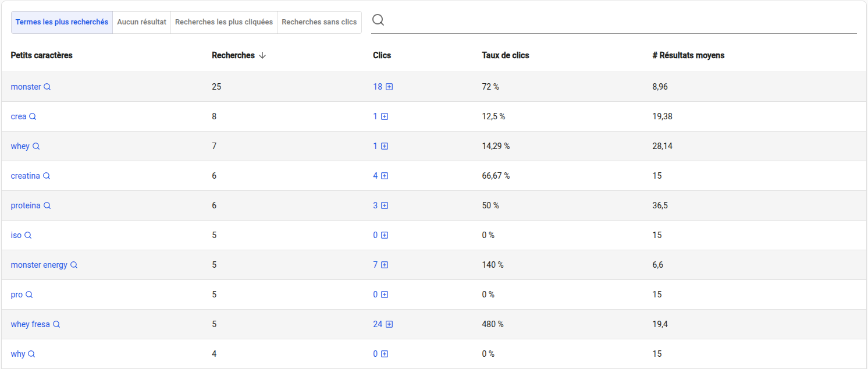Click magnifier icon next to monster energy

74,265
